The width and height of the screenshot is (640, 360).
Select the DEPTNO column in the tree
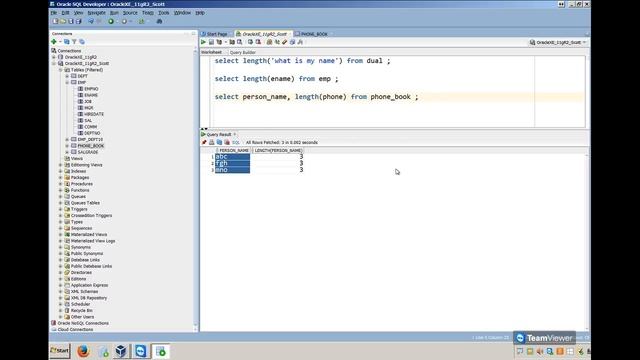92,133
